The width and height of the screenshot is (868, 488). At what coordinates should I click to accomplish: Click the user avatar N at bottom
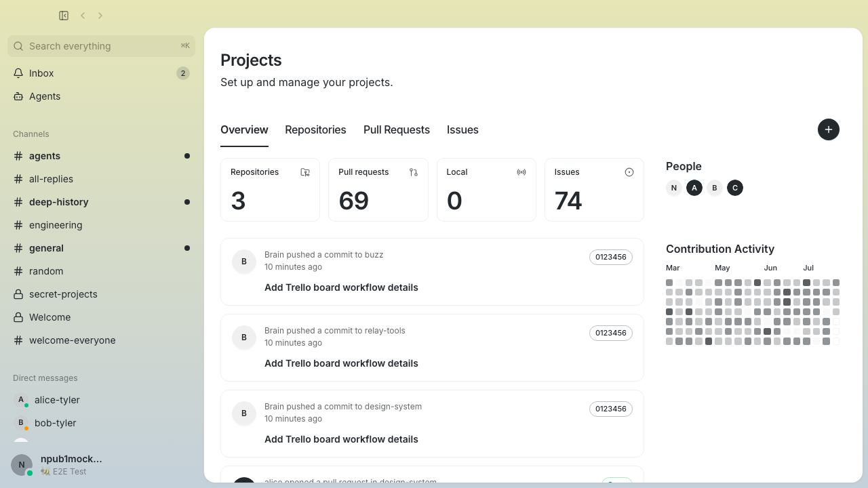click(x=22, y=465)
